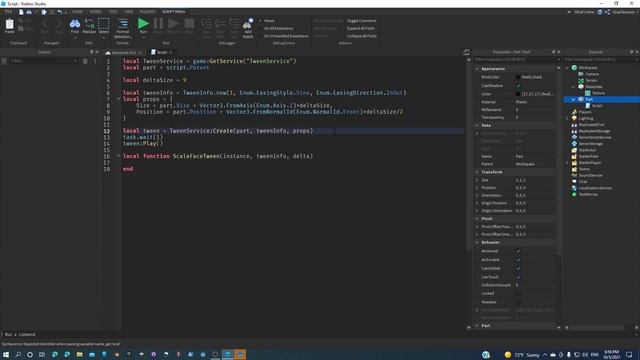The height and width of the screenshot is (360, 640).
Task: Enable the Massless checkbox
Action: (518, 302)
